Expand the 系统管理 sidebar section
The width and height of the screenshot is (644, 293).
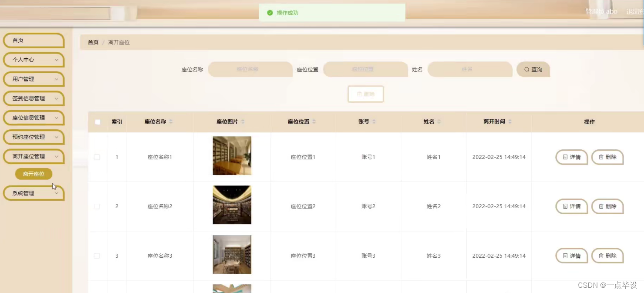33,193
